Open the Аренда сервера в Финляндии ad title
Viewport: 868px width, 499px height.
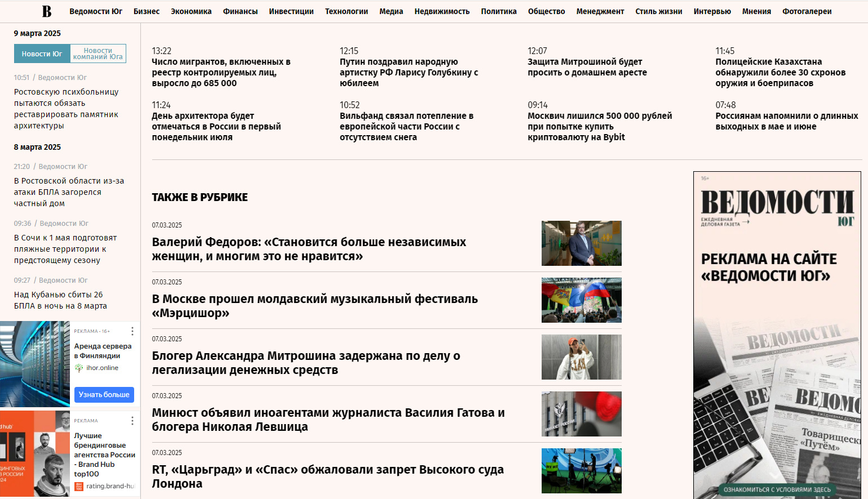(x=103, y=351)
